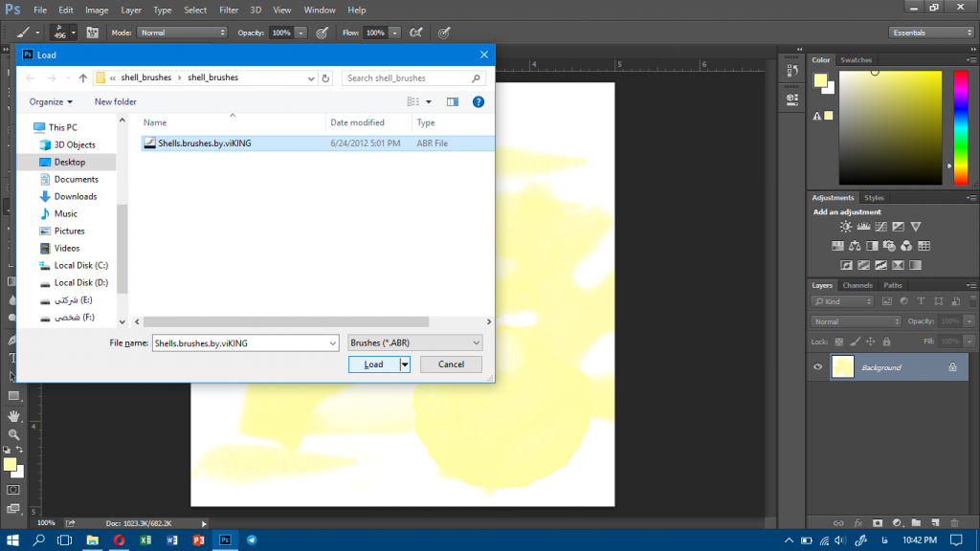The width and height of the screenshot is (980, 551).
Task: Add a Color Balance adjustment
Action: point(855,246)
